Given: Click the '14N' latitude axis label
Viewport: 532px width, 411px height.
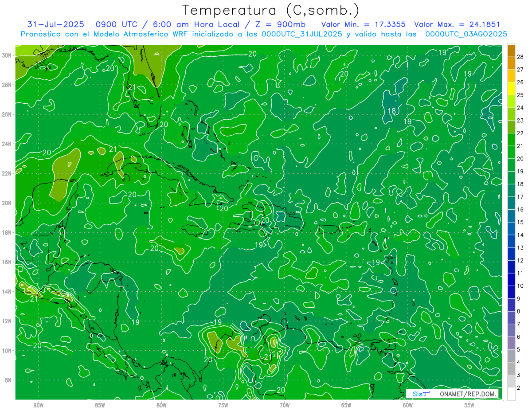Looking at the screenshot, I should pyautogui.click(x=7, y=291).
